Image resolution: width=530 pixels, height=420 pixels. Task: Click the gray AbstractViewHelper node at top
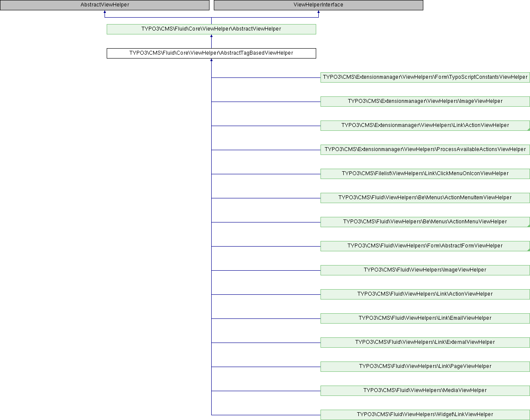coord(105,5)
